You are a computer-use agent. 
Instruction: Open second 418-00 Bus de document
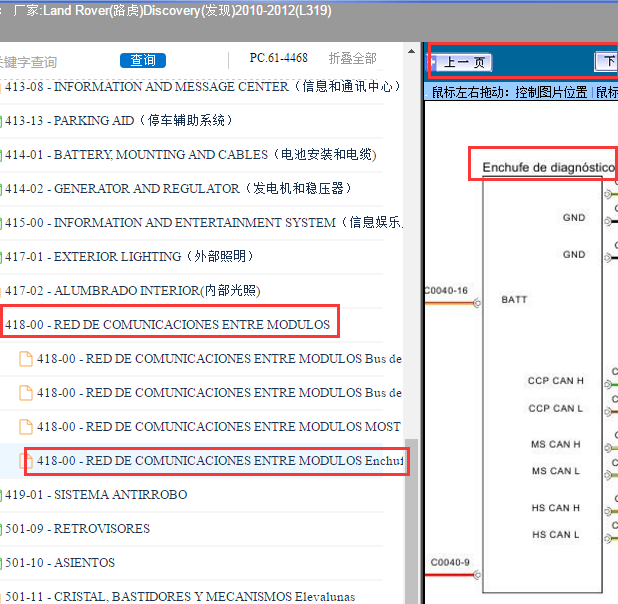[220, 393]
